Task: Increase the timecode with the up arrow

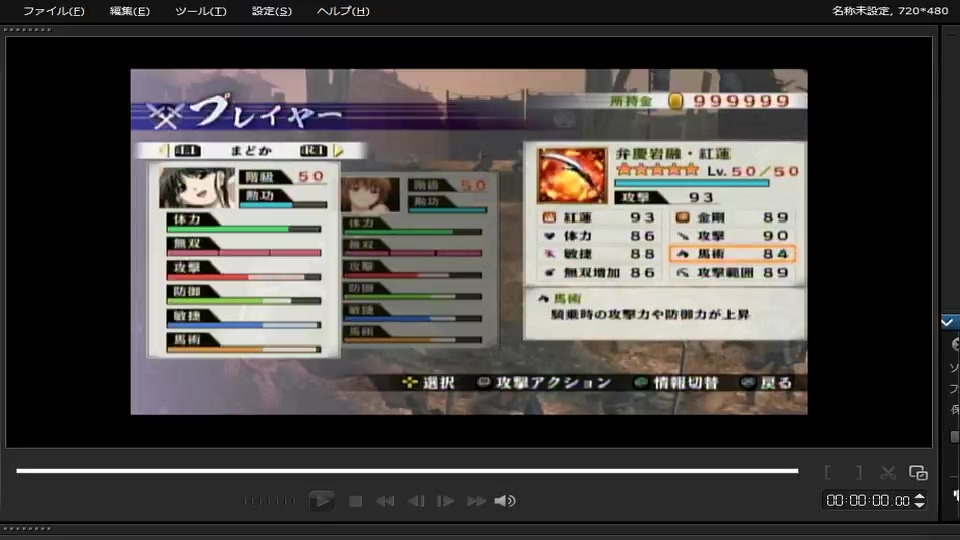Action: click(x=919, y=497)
